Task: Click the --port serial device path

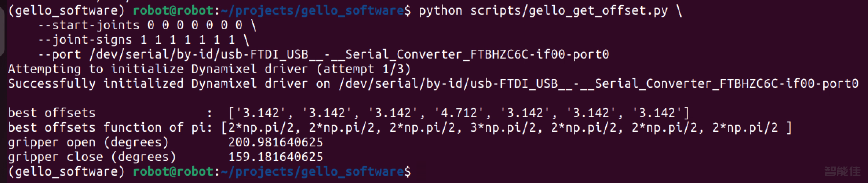Action: point(349,55)
